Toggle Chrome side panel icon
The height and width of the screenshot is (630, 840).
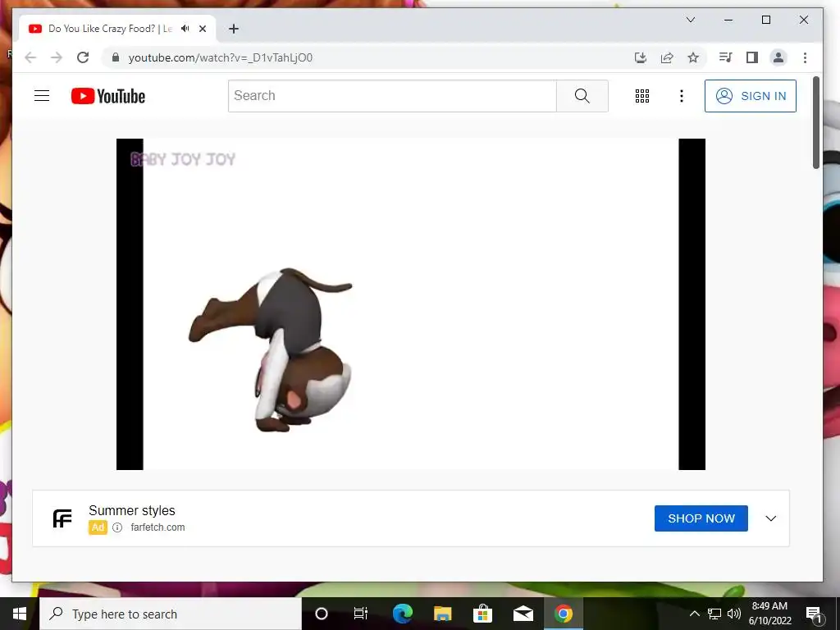752,57
